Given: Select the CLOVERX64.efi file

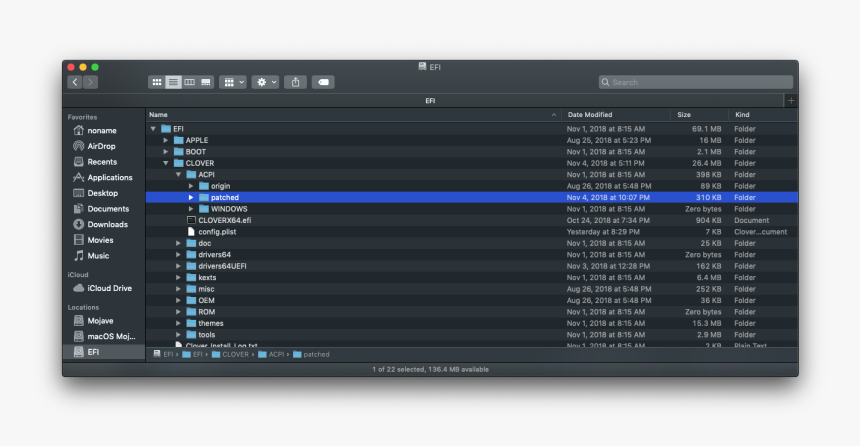Looking at the screenshot, I should coord(472,221).
